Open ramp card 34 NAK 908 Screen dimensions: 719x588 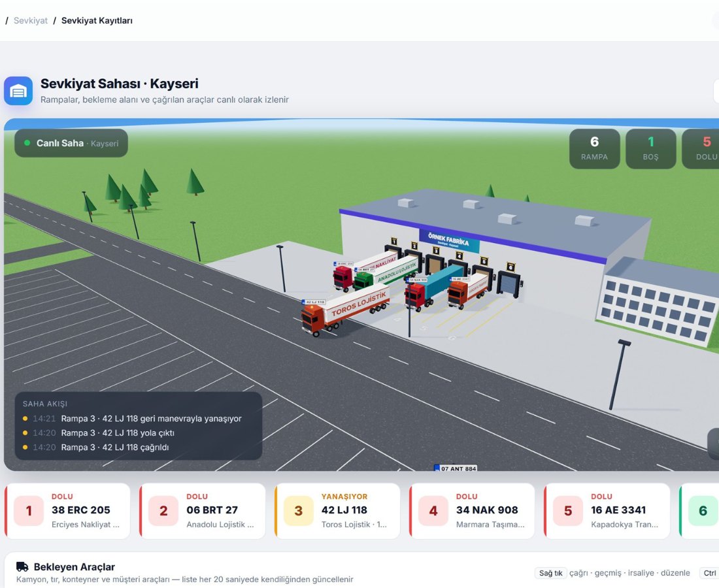click(472, 510)
